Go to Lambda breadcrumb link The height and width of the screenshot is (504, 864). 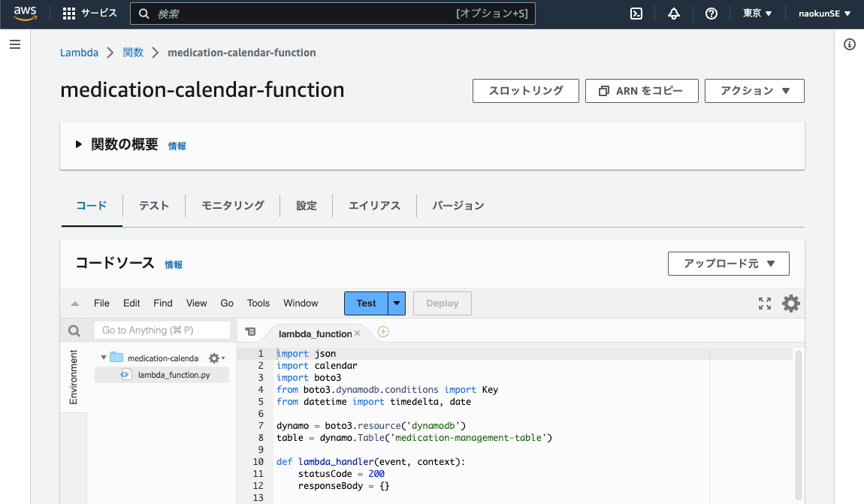coord(79,53)
